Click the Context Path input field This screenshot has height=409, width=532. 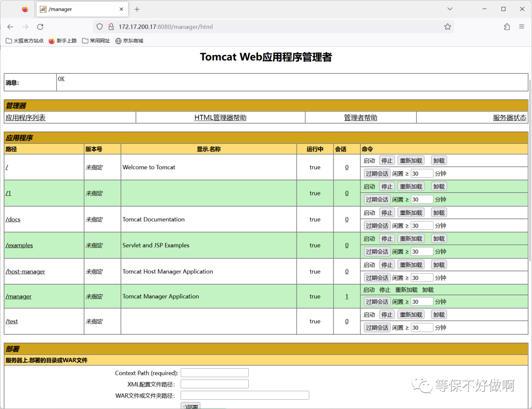point(214,373)
